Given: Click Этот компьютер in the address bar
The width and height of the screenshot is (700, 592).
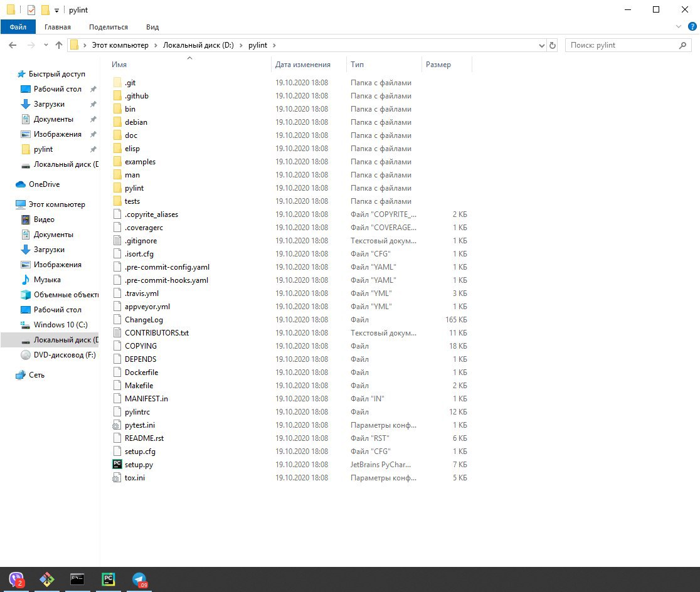Looking at the screenshot, I should click(x=120, y=45).
